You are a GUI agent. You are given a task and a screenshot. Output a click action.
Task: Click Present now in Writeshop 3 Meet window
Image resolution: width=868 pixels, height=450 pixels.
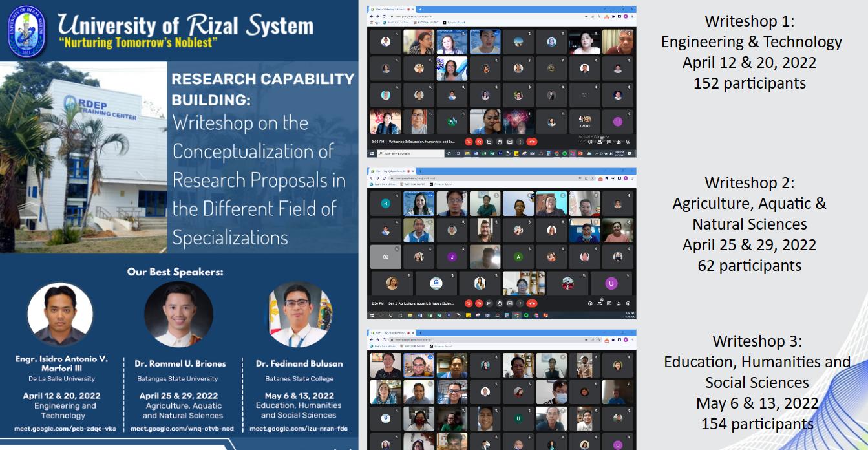tap(510, 142)
